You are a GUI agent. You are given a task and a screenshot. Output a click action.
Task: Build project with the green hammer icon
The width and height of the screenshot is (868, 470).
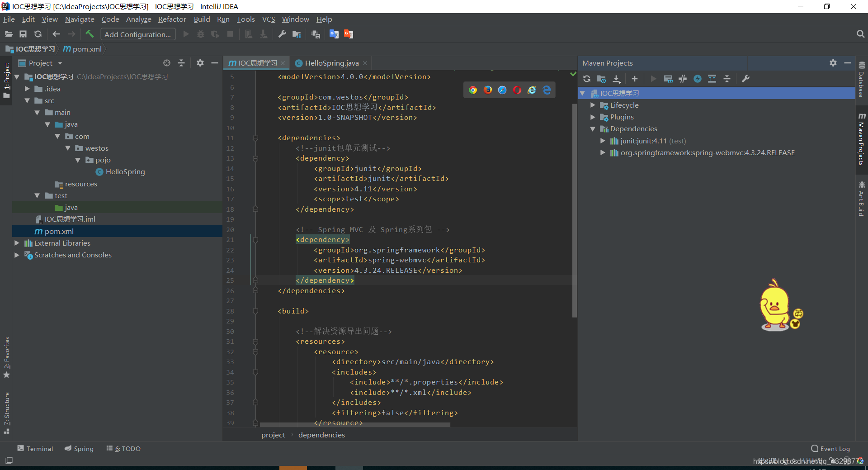90,34
